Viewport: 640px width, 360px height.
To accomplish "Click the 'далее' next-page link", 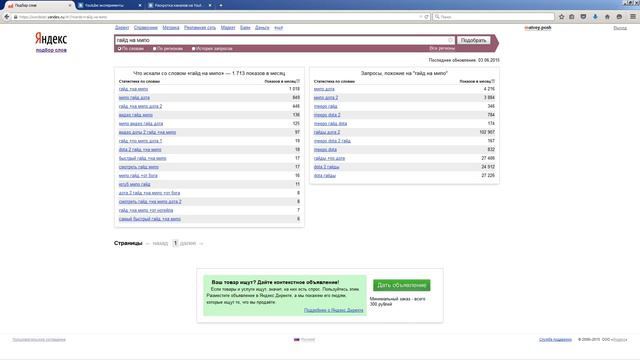I will pos(188,243).
